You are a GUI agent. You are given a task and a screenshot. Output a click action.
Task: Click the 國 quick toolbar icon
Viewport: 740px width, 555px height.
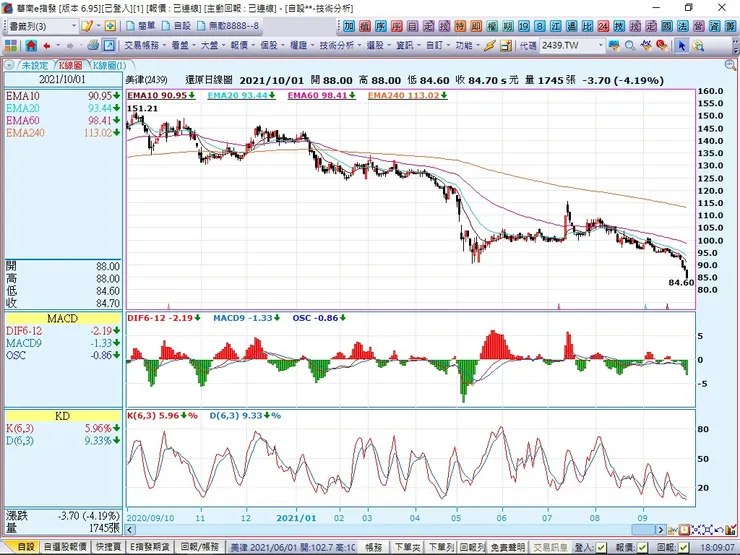(x=667, y=26)
